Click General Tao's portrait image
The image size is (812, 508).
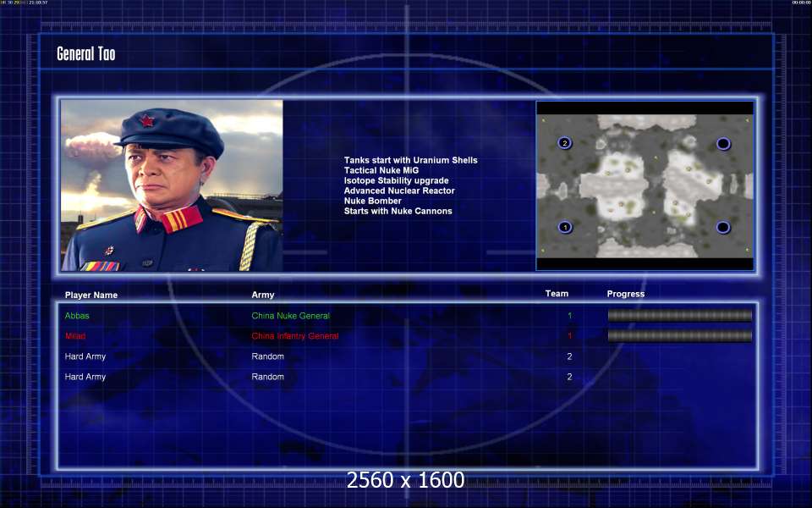coord(172,185)
